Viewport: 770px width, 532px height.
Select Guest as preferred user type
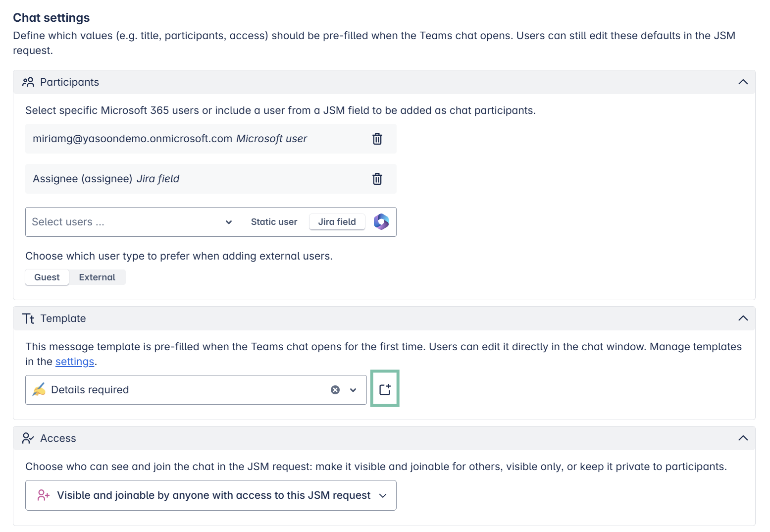click(x=47, y=277)
